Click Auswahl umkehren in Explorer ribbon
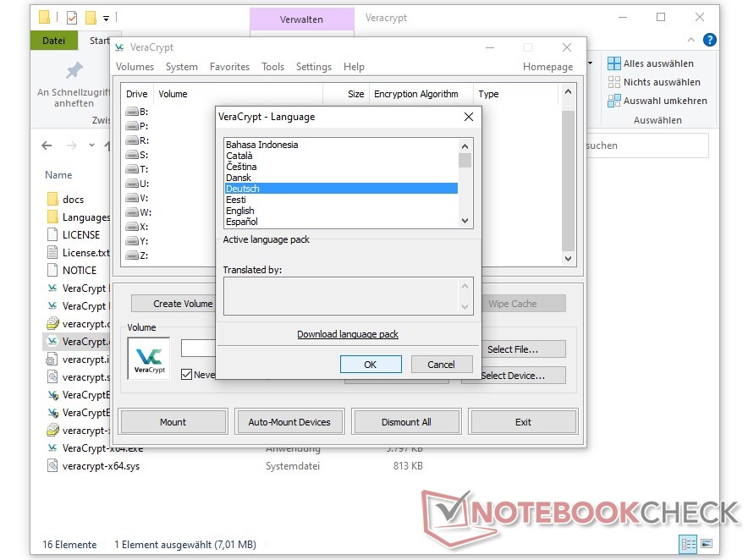The image size is (748, 560). (657, 101)
